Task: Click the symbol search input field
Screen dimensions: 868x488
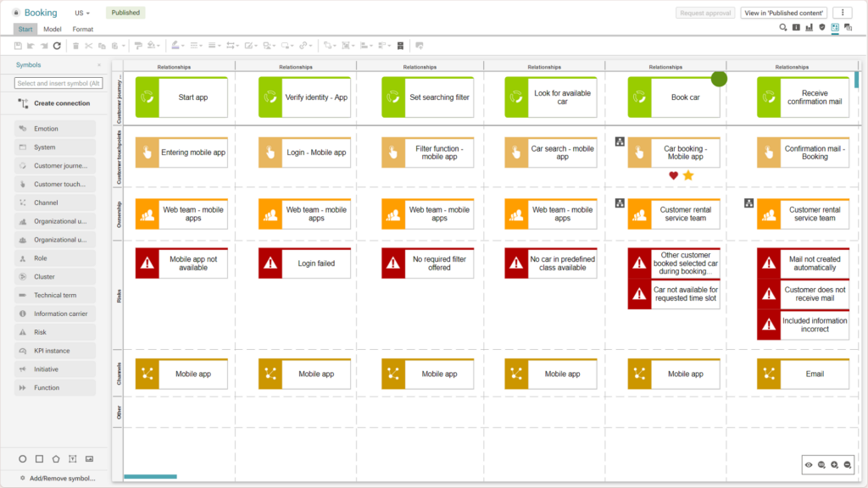Action: coord(58,83)
